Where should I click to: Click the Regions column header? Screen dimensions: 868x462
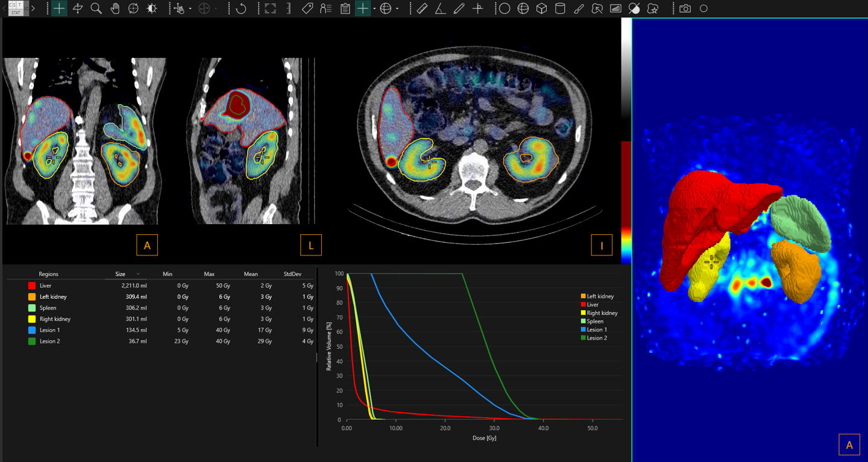48,274
